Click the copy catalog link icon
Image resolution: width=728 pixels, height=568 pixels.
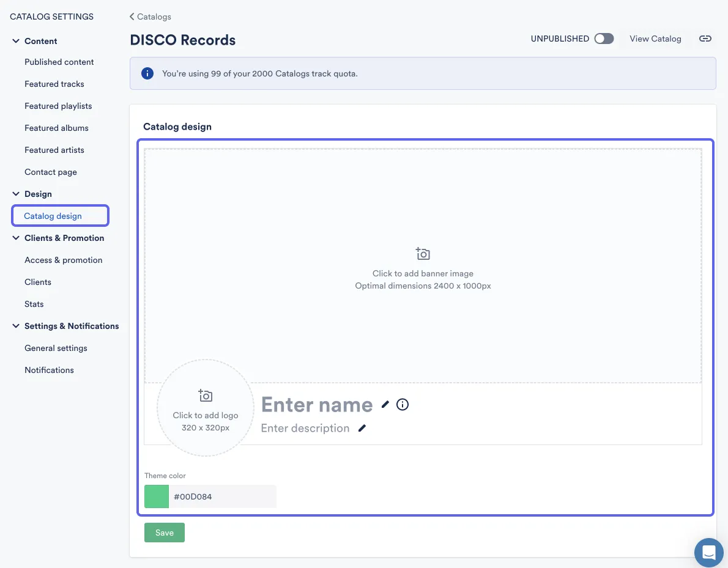click(705, 39)
